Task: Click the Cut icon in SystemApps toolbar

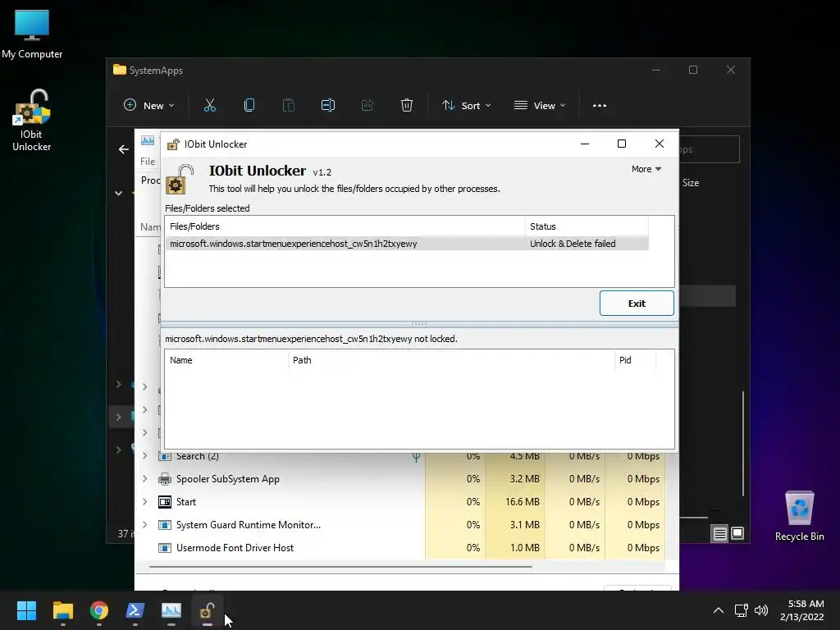Action: pos(210,106)
